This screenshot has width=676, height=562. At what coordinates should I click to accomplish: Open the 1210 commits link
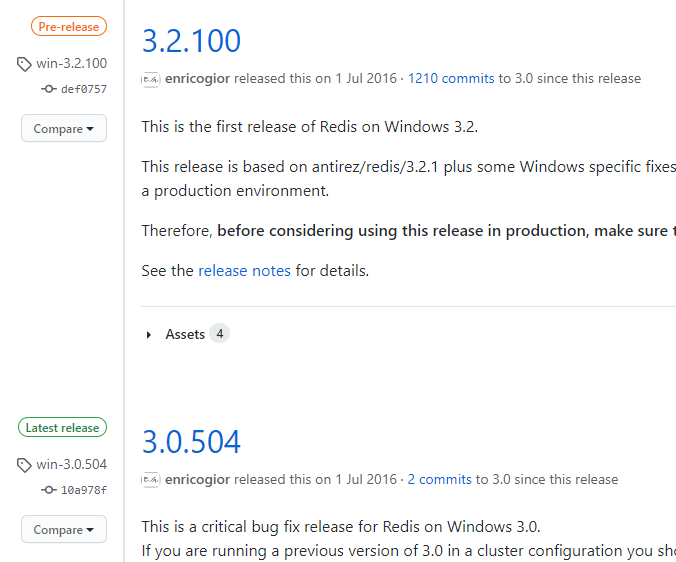tap(451, 78)
